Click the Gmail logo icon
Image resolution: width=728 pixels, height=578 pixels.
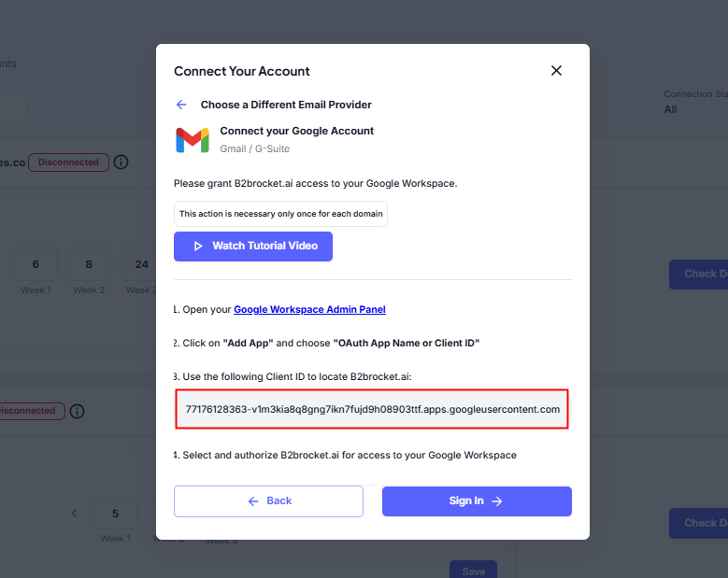(193, 140)
